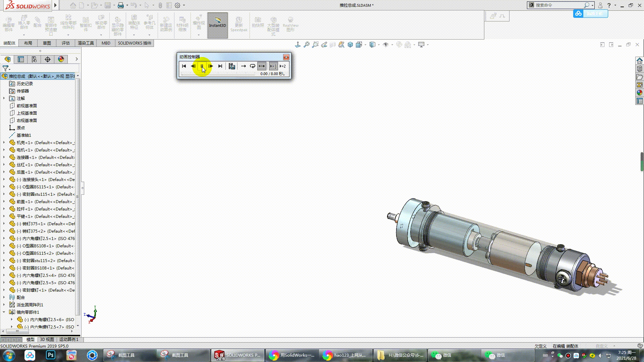Toggle half-speed playback

point(273,66)
